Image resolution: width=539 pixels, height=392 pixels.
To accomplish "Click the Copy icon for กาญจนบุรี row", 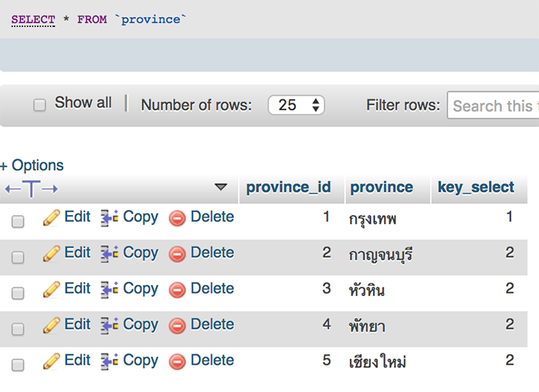I will pyautogui.click(x=109, y=254).
